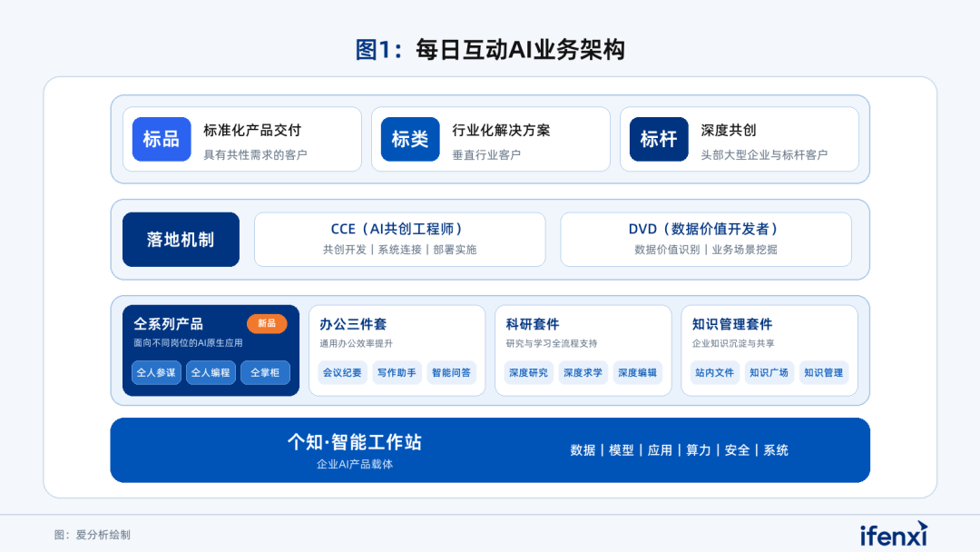Click the 标品 blue badge
Image resolution: width=980 pixels, height=552 pixels.
[162, 139]
